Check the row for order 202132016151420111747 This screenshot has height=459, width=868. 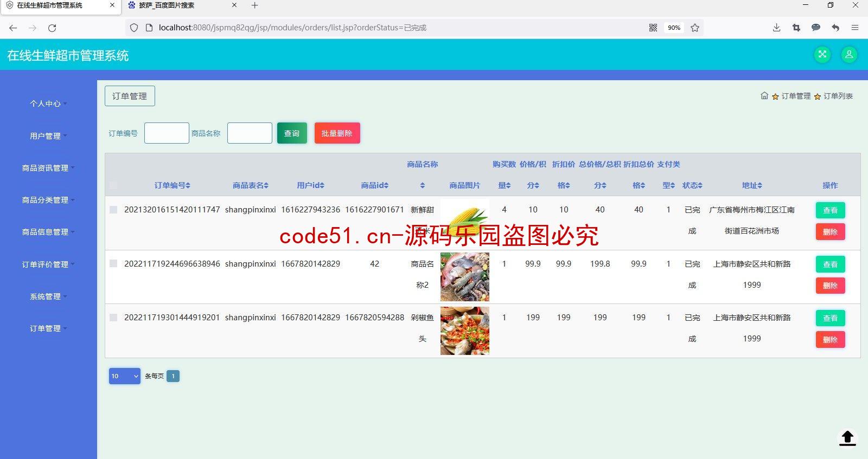(113, 210)
